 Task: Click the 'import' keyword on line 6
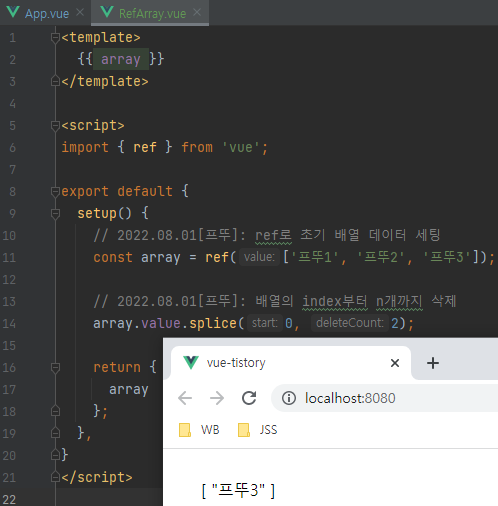point(85,147)
